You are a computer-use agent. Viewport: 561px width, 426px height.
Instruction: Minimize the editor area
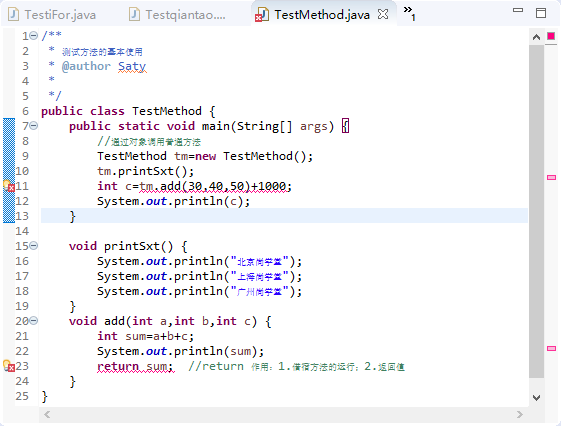tap(518, 10)
